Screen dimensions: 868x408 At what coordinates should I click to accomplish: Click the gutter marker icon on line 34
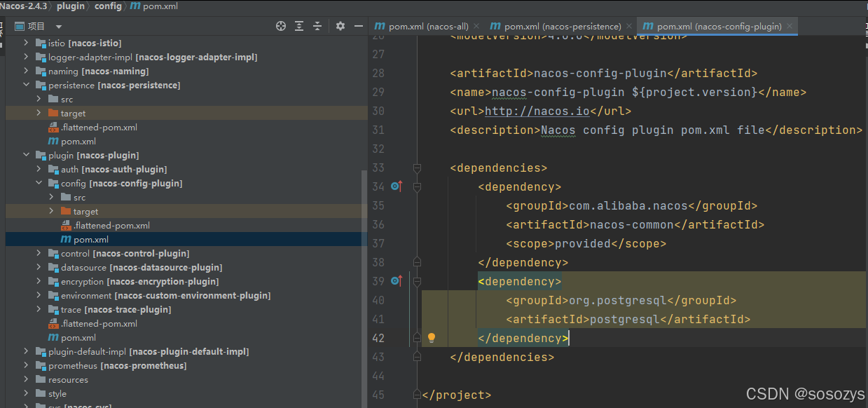[x=397, y=186]
